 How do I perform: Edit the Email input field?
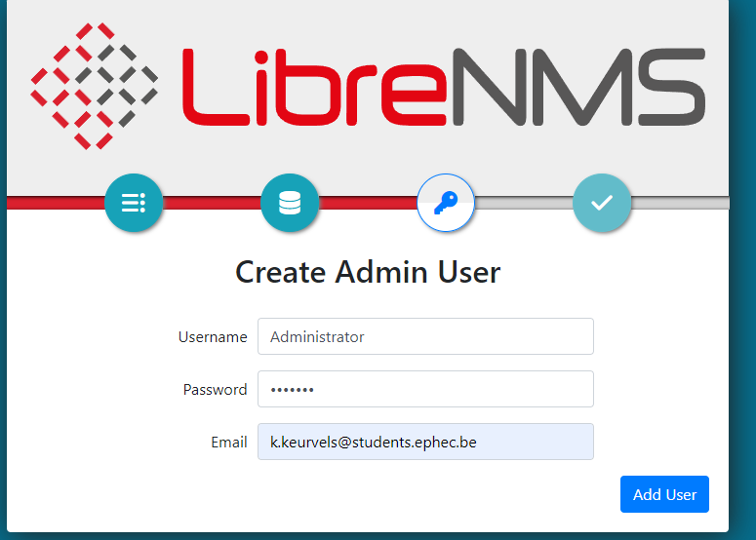[425, 442]
